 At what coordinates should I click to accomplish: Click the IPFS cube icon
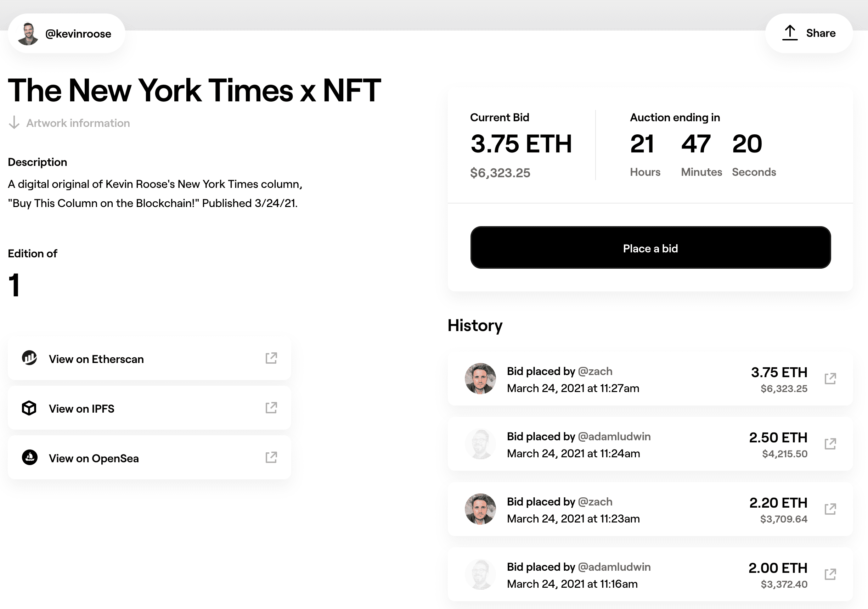[x=29, y=408]
